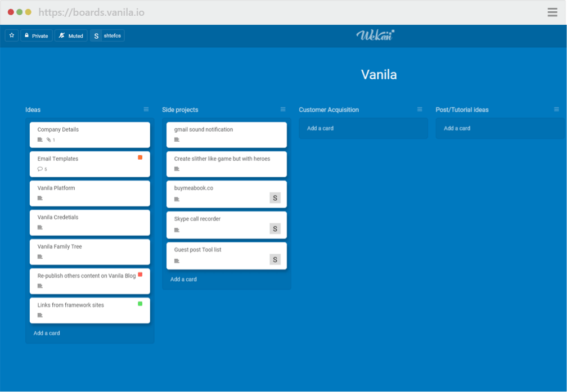
Task: Click the S avatar on buymeabook.co card
Action: pos(274,197)
